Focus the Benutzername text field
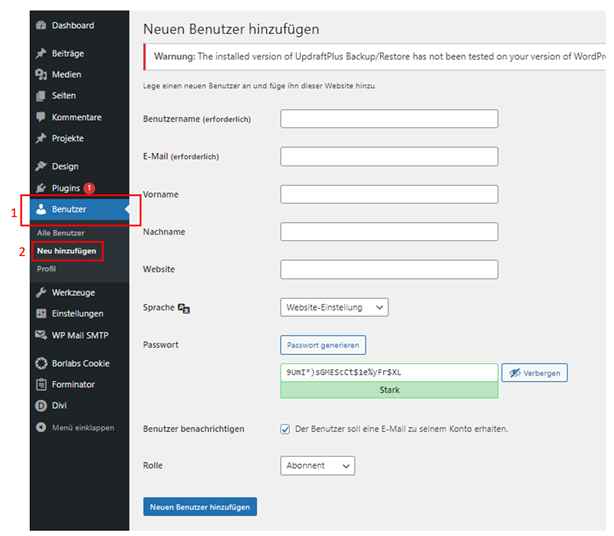Image resolution: width=614 pixels, height=536 pixels. pyautogui.click(x=389, y=119)
